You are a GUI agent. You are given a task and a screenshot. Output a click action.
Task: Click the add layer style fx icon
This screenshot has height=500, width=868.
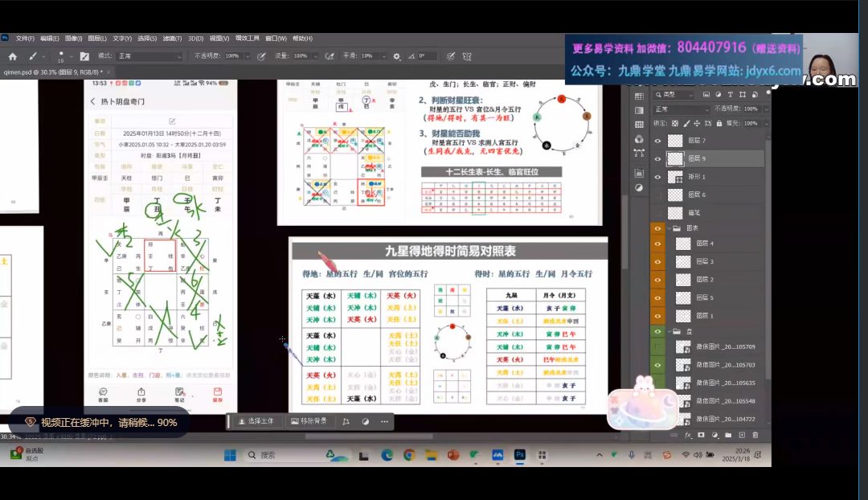pos(688,435)
